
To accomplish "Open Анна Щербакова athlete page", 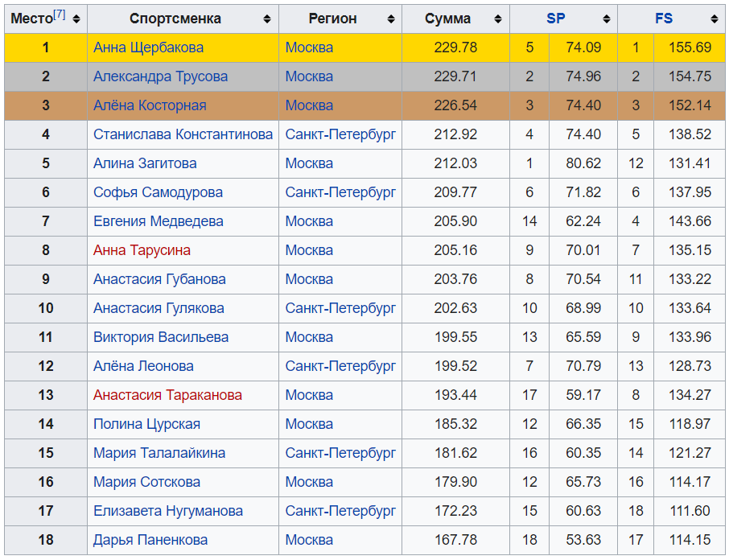I will pos(148,47).
